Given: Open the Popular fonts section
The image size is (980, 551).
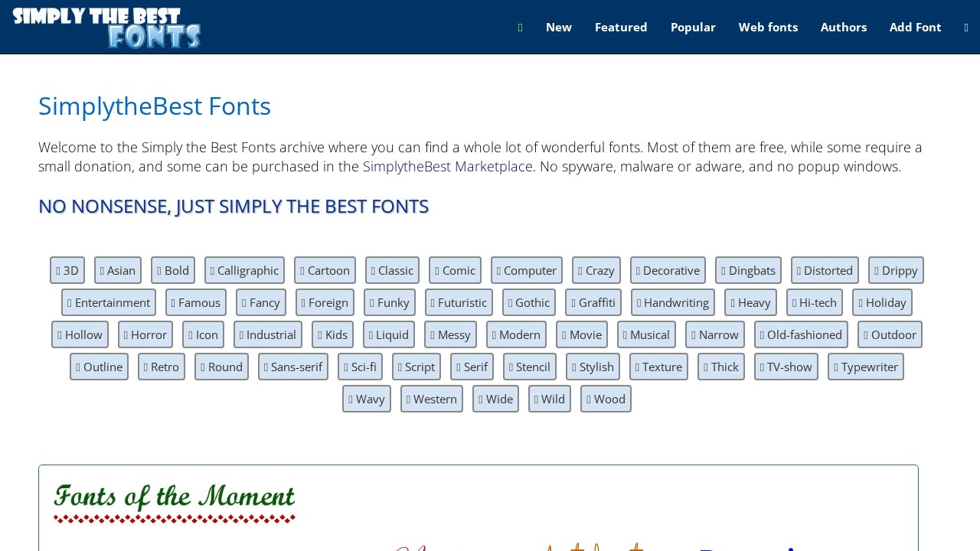Looking at the screenshot, I should [x=692, y=28].
